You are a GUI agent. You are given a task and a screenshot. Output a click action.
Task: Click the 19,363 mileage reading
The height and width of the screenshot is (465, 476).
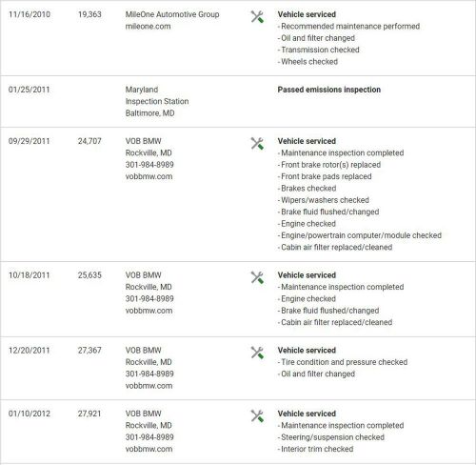pos(89,14)
